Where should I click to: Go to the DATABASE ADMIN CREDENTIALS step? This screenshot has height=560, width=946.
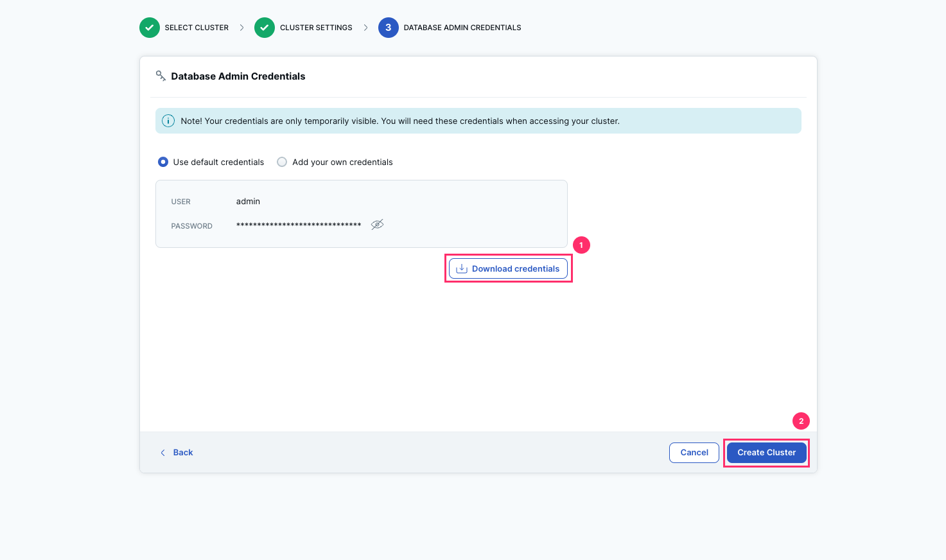(462, 27)
